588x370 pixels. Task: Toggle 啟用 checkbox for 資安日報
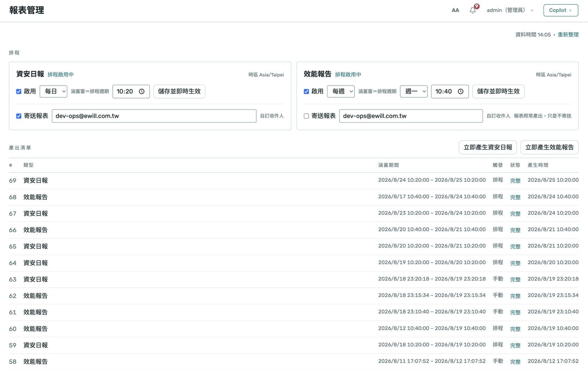[x=19, y=91]
